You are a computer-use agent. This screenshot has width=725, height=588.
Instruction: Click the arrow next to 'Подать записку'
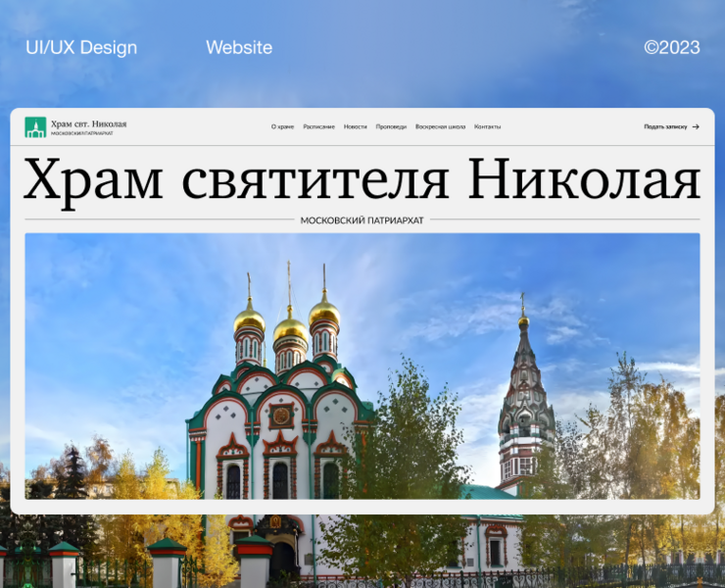click(x=696, y=126)
